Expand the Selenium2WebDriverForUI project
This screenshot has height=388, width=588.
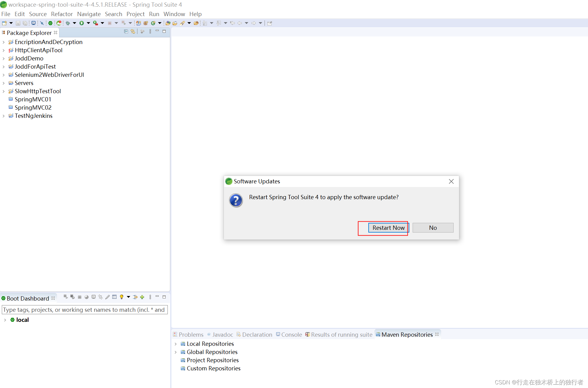3,74
